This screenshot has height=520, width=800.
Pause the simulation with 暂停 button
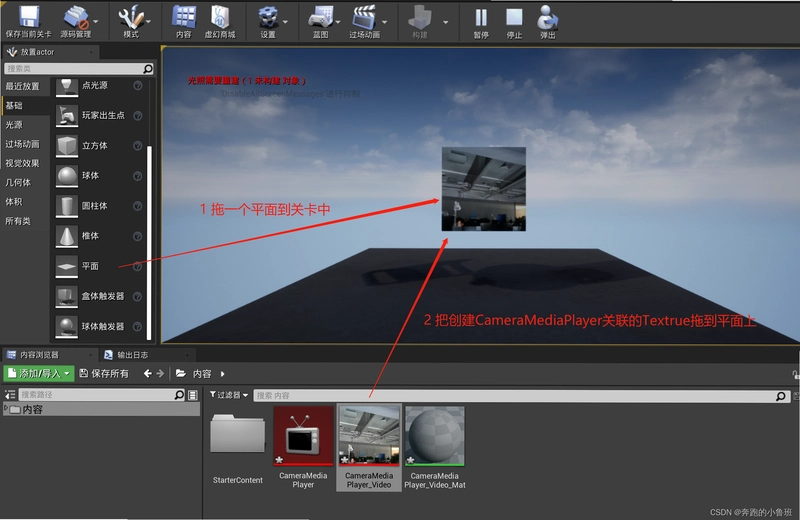tap(481, 18)
